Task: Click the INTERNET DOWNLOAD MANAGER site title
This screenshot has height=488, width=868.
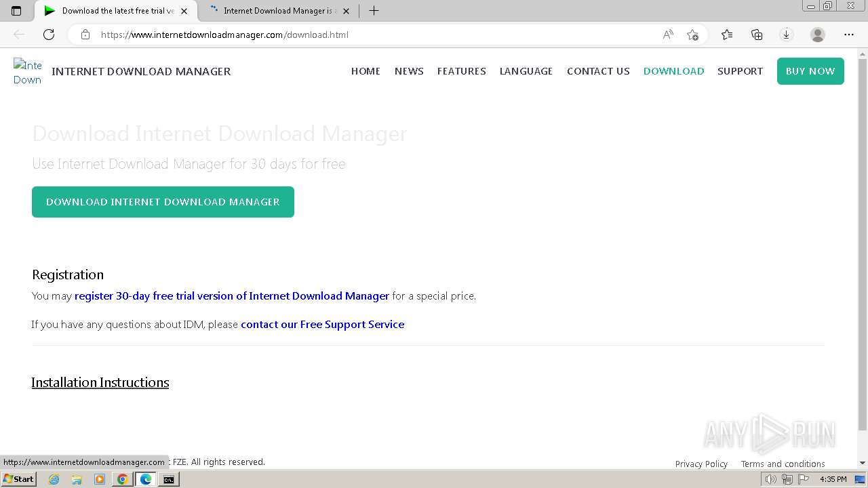Action: (141, 71)
